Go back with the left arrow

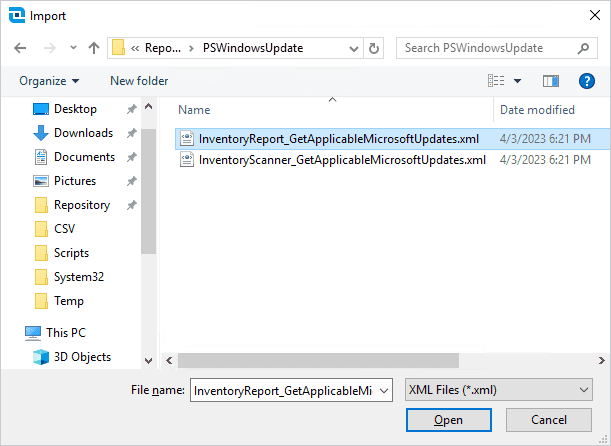pos(20,48)
